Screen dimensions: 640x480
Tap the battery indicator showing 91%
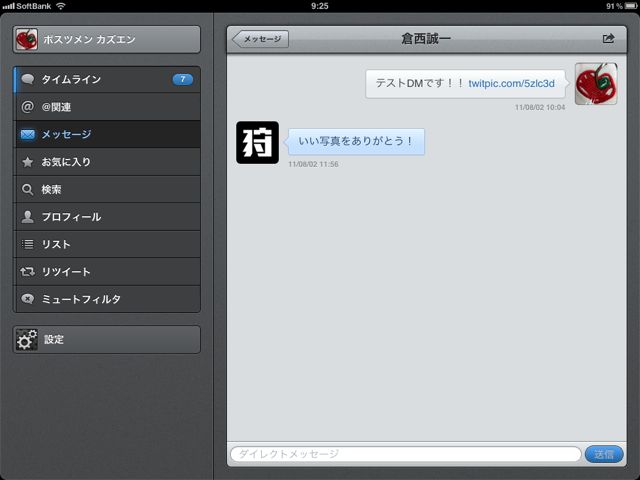click(622, 6)
